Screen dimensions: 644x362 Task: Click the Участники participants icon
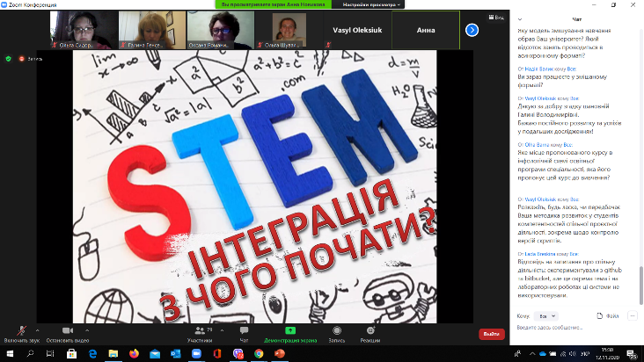point(200,330)
